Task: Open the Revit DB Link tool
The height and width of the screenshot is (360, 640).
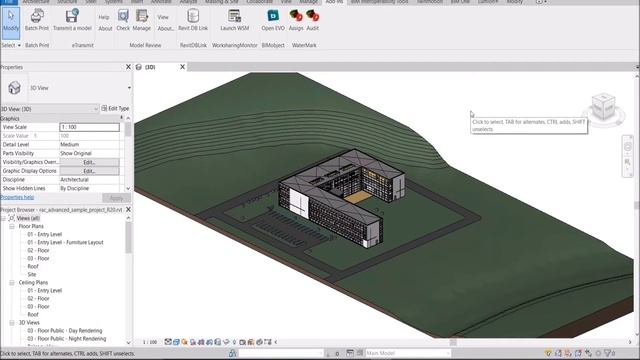Action: [x=193, y=20]
